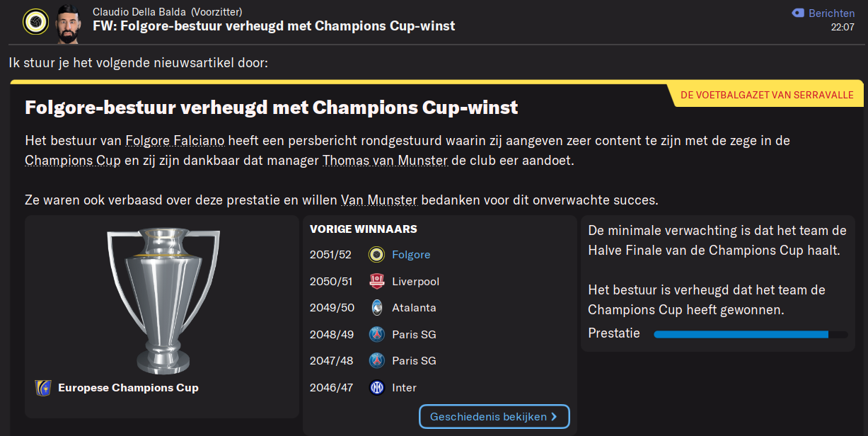Click the Atalanta club badge
Image resolution: width=868 pixels, height=436 pixels.
377,308
